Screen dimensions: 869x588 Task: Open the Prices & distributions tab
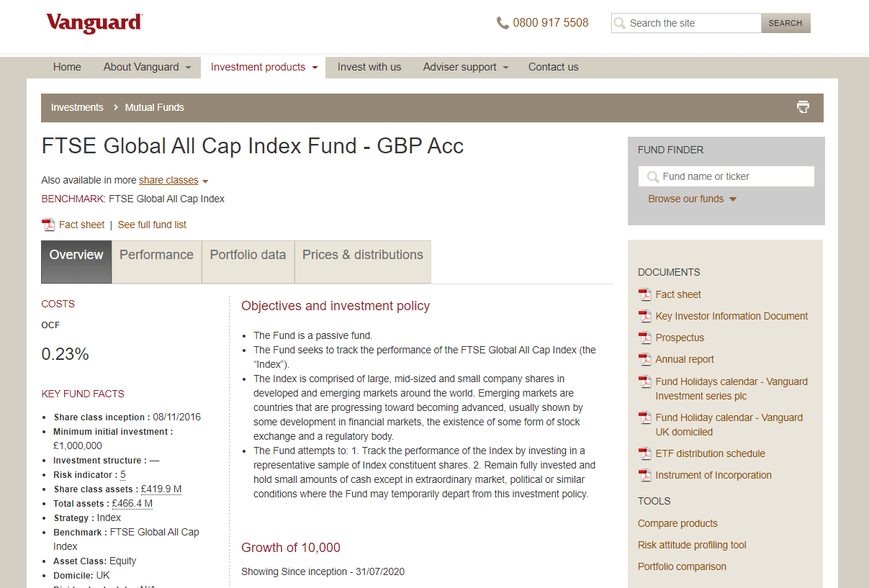coord(363,262)
